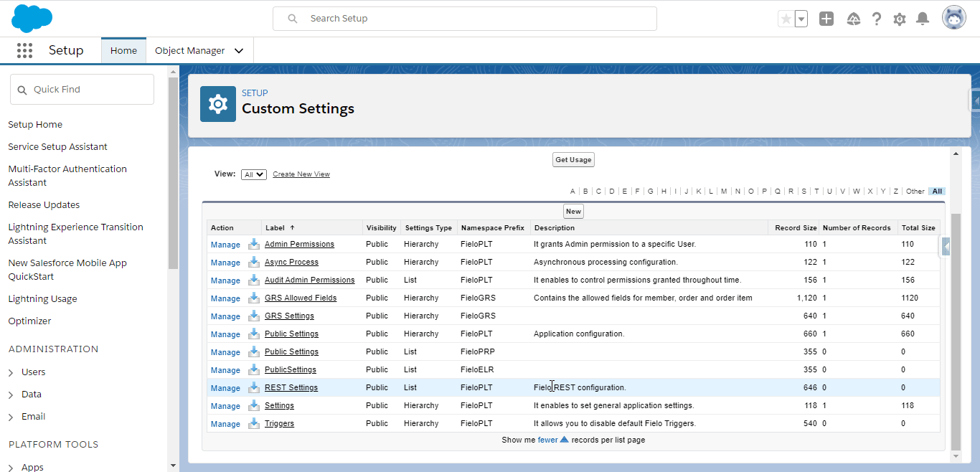Image resolution: width=980 pixels, height=472 pixels.
Task: Click download icon for GRS Settings row
Action: [x=253, y=316]
